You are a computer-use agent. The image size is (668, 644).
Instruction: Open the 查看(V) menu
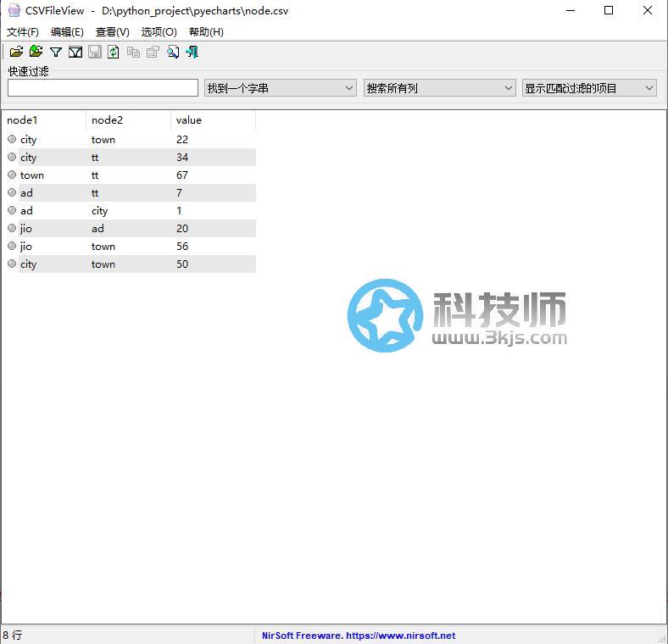113,32
